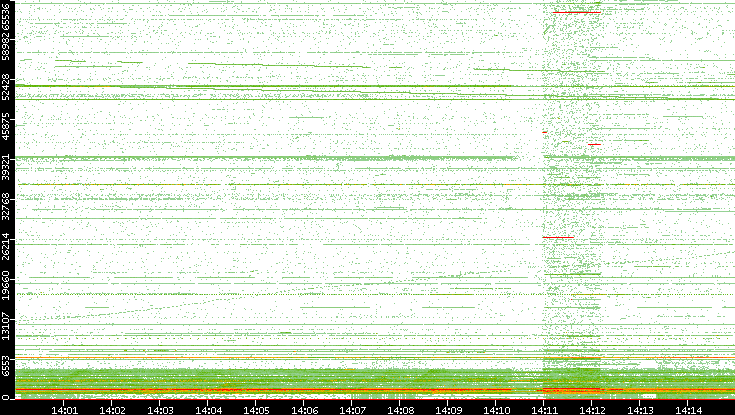Click the 26214 vertical axis label
The height and width of the screenshot is (415, 735).
tap(7, 246)
